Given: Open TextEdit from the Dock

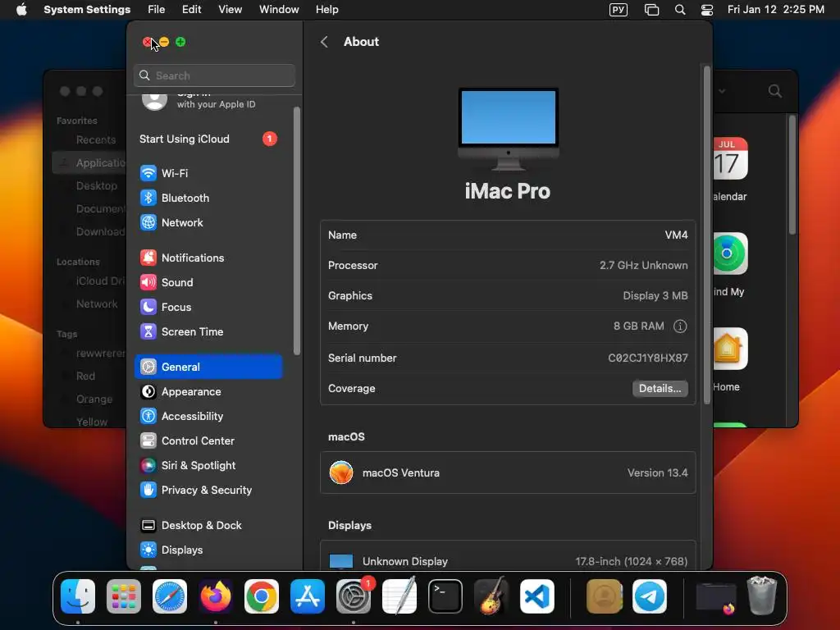Looking at the screenshot, I should point(399,596).
